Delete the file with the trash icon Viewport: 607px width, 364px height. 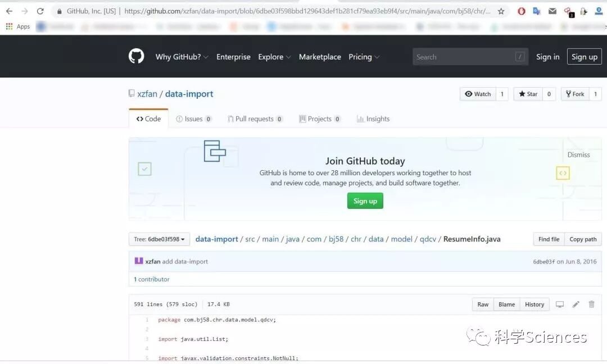(x=591, y=304)
